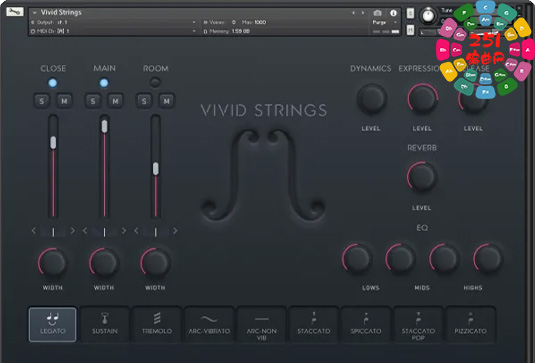
Task: Click left arrow below Close fader
Action: 33,231
